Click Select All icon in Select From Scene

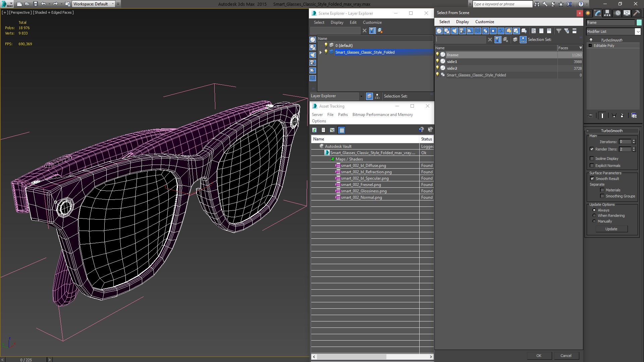point(534,31)
